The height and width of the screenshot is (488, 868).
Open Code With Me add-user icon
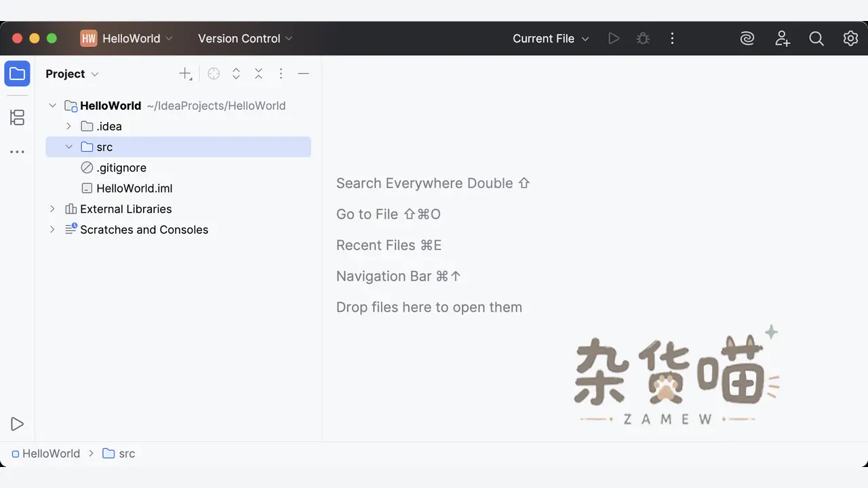pyautogui.click(x=783, y=39)
